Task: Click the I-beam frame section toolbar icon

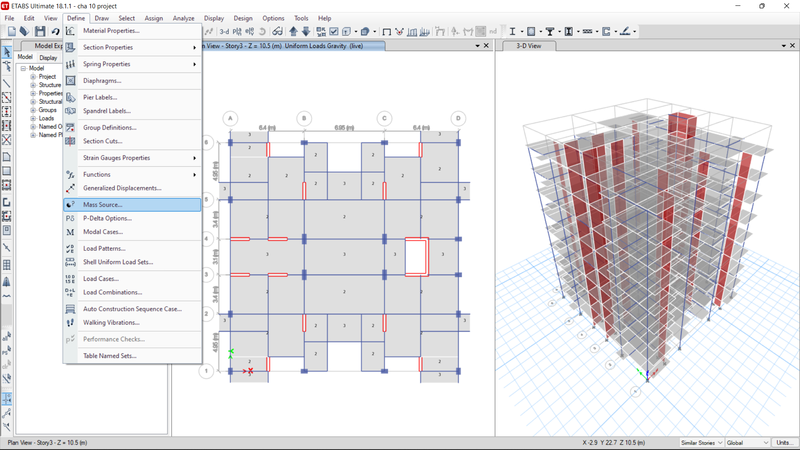Action: pyautogui.click(x=512, y=32)
